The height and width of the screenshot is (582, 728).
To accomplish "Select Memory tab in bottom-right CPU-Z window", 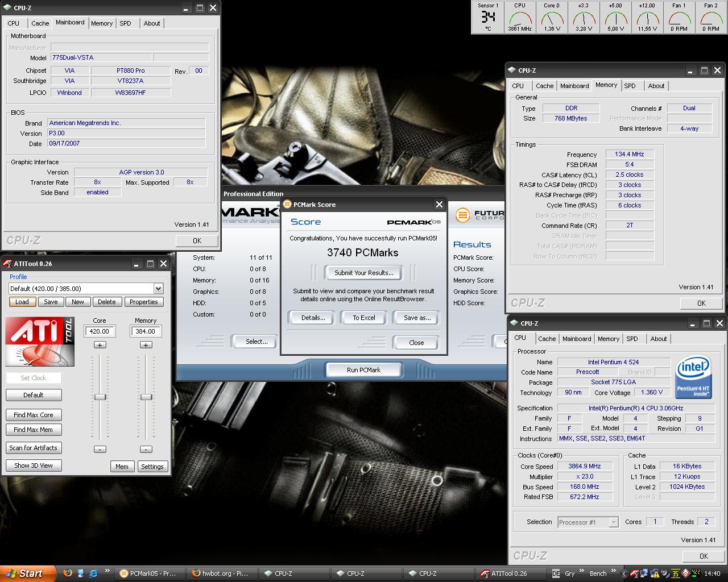I will [x=609, y=339].
